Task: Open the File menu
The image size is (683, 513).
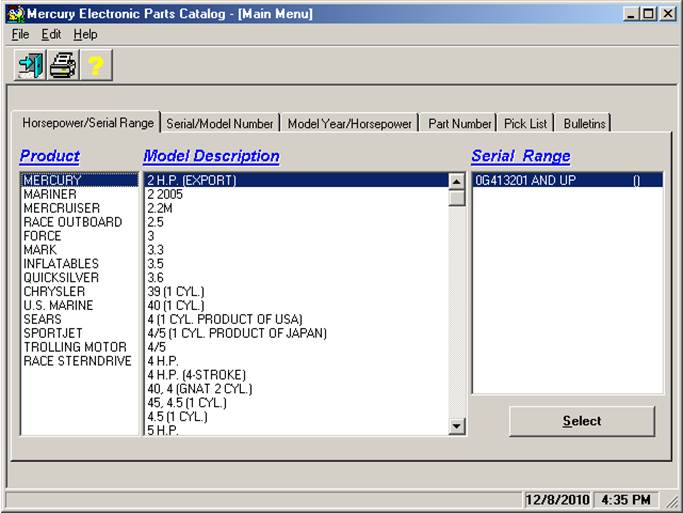Action: (21, 34)
